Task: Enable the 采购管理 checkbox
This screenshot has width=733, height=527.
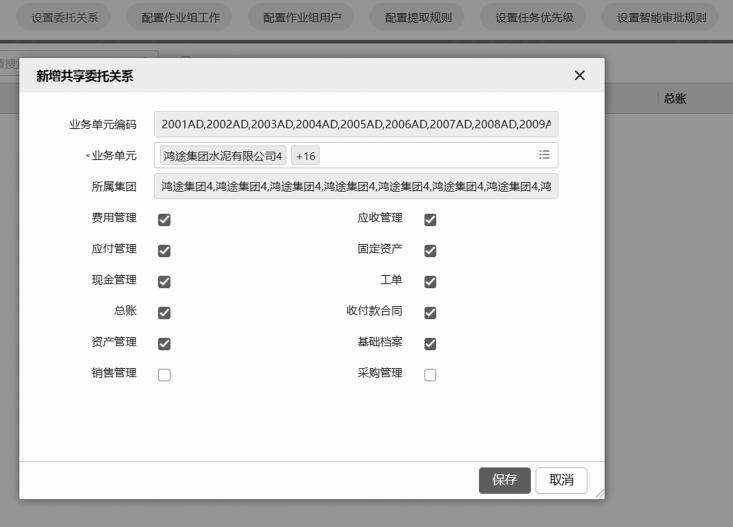Action: click(x=430, y=374)
